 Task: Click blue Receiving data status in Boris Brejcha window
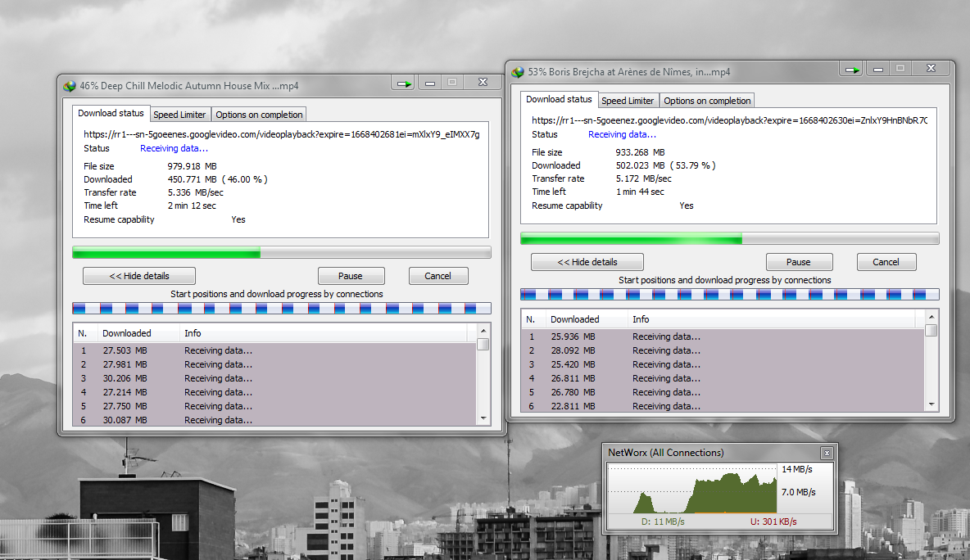622,134
